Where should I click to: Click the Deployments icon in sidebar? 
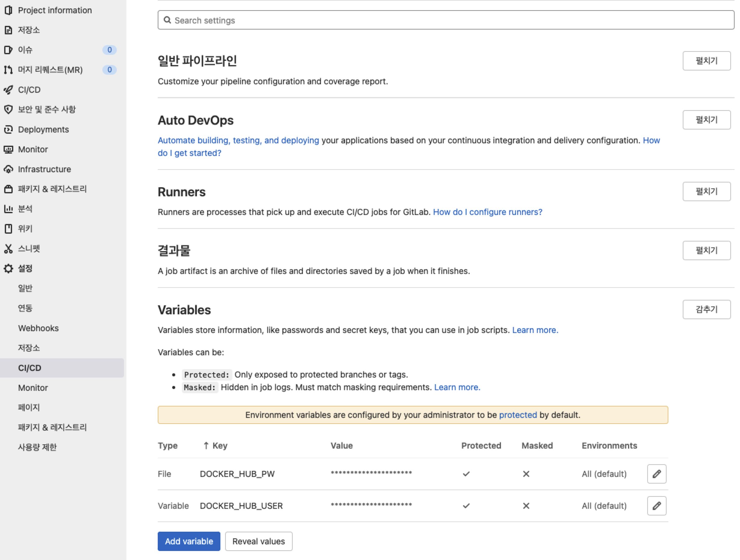coord(8,129)
